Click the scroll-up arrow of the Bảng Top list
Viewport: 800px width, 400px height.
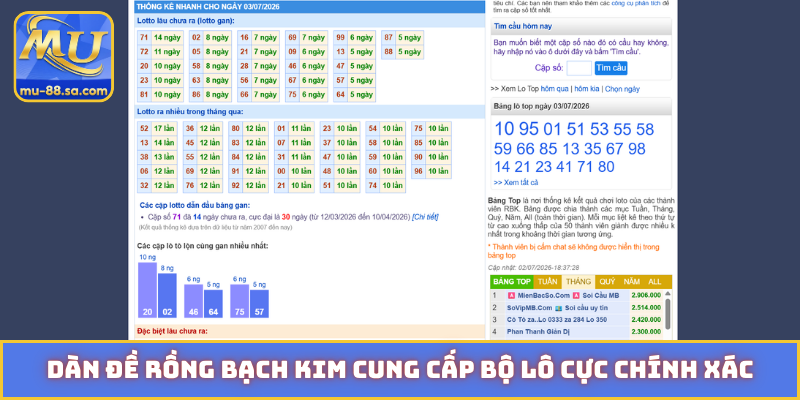coord(667,294)
